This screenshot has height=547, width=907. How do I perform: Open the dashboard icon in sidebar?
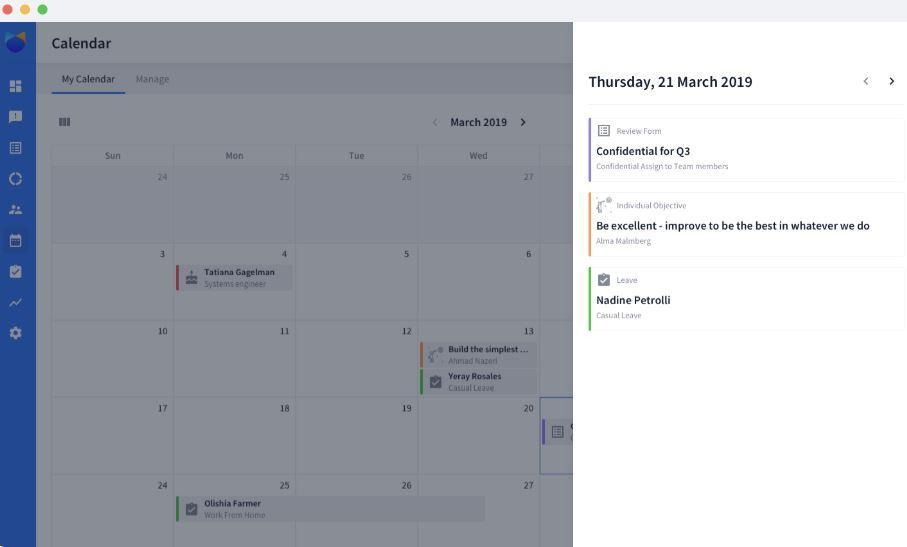[x=15, y=86]
